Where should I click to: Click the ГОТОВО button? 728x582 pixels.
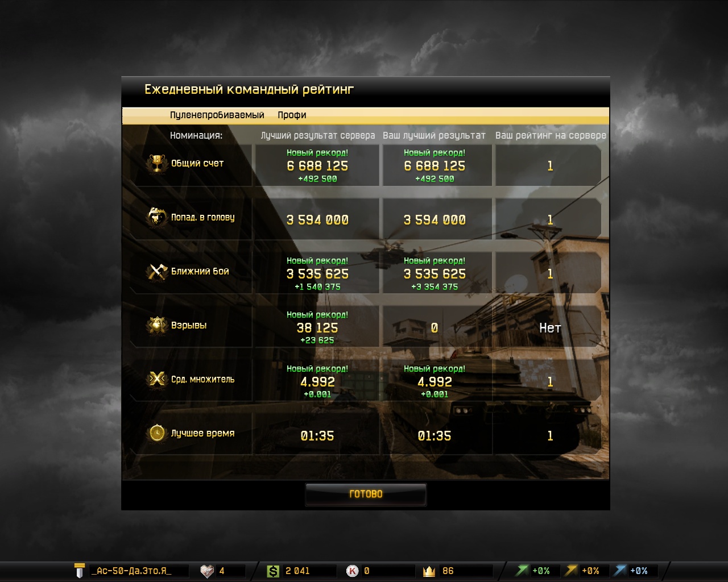pyautogui.click(x=366, y=494)
